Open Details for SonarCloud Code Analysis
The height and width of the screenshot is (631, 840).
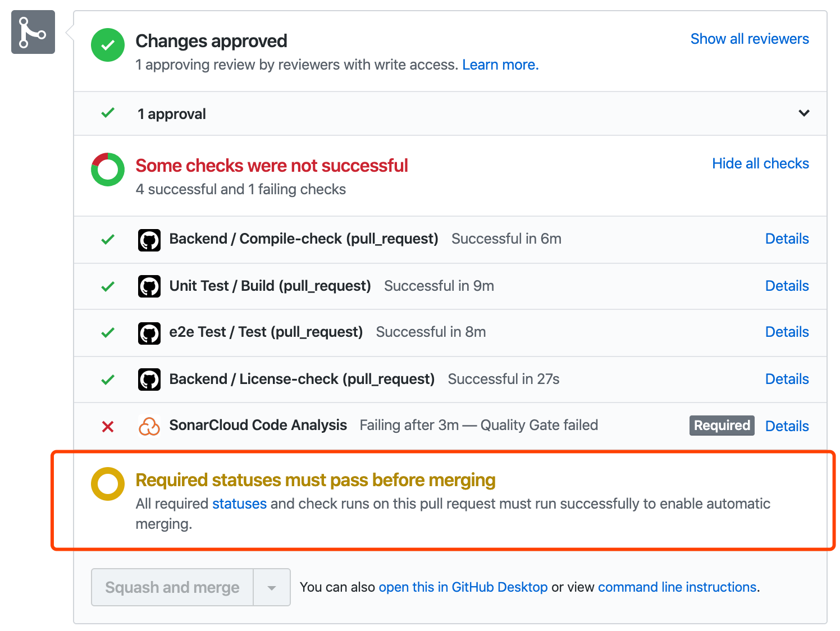[x=787, y=426]
